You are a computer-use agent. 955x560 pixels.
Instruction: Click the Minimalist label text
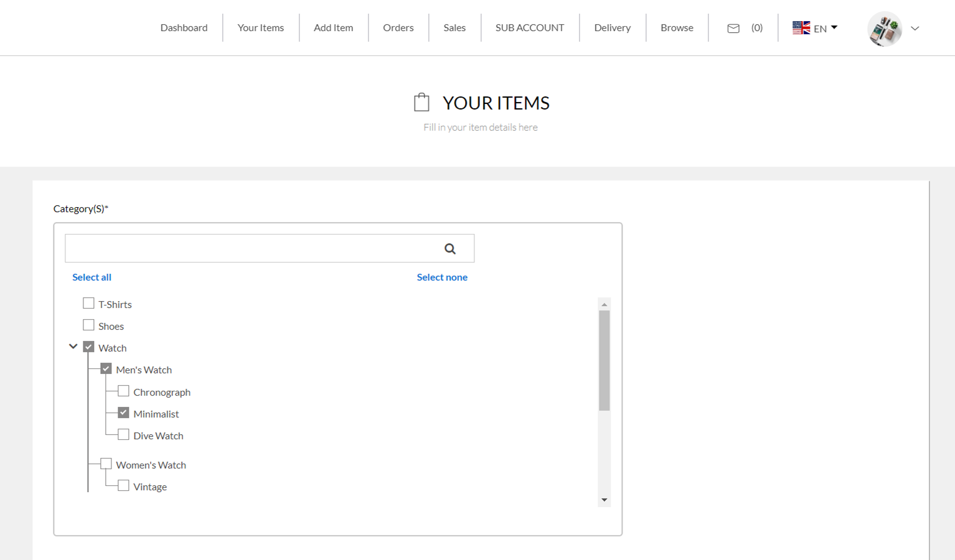click(x=156, y=414)
